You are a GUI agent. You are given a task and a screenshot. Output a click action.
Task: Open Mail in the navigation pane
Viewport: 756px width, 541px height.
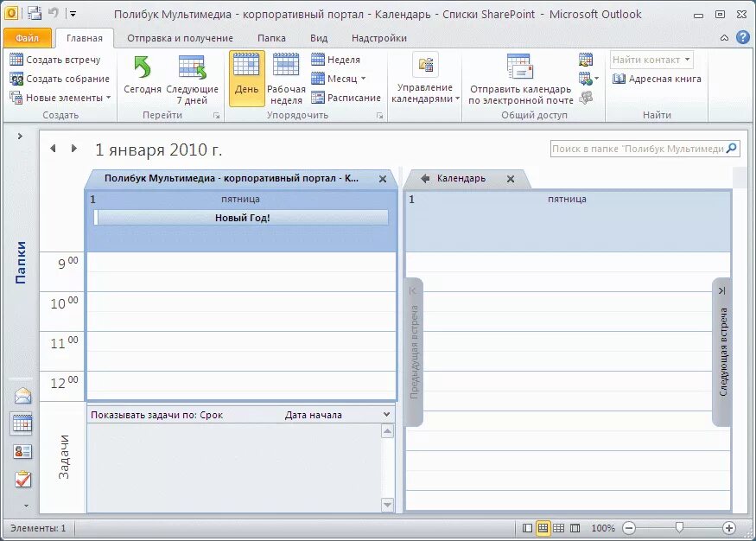tap(22, 396)
